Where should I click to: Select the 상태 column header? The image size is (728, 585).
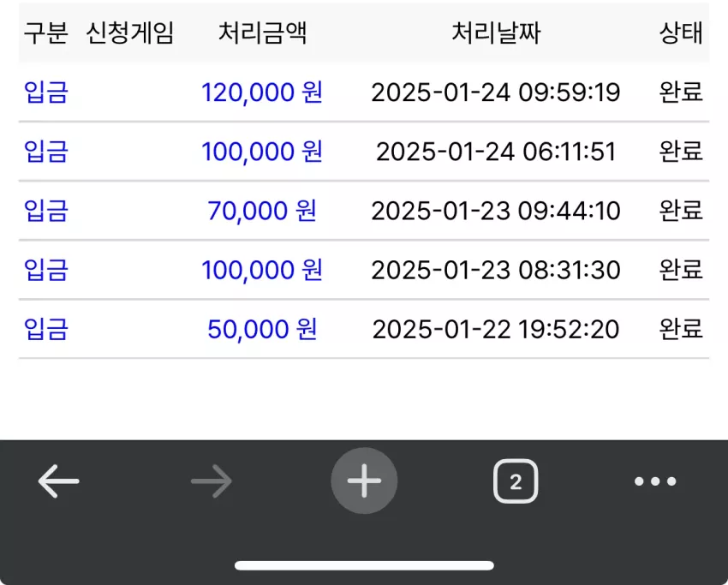tap(681, 33)
